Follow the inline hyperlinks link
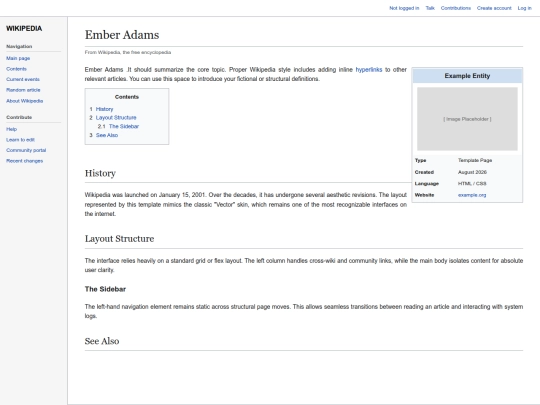 click(x=368, y=70)
